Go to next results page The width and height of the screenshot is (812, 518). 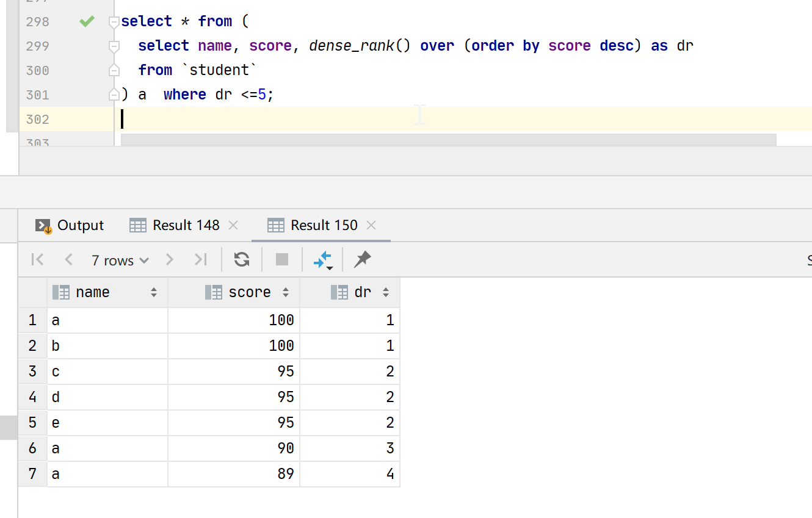(170, 260)
